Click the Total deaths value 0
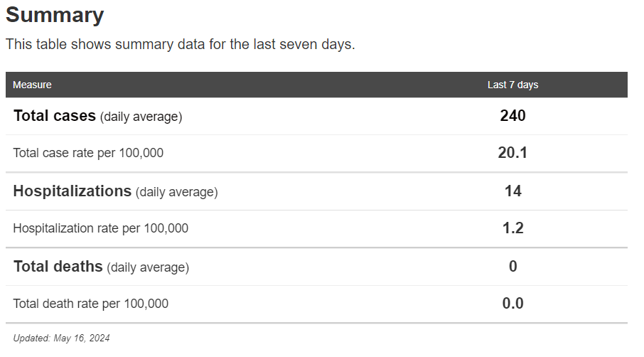This screenshot has width=644, height=357. pyautogui.click(x=512, y=267)
